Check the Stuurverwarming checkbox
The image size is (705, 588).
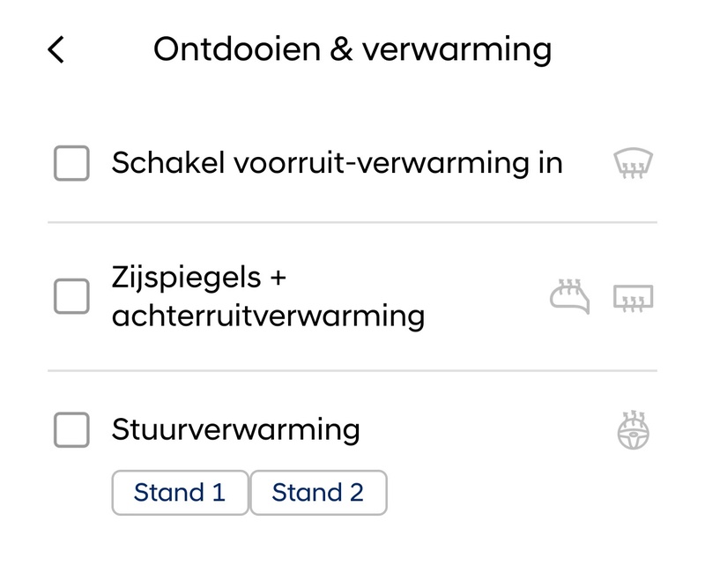71,430
